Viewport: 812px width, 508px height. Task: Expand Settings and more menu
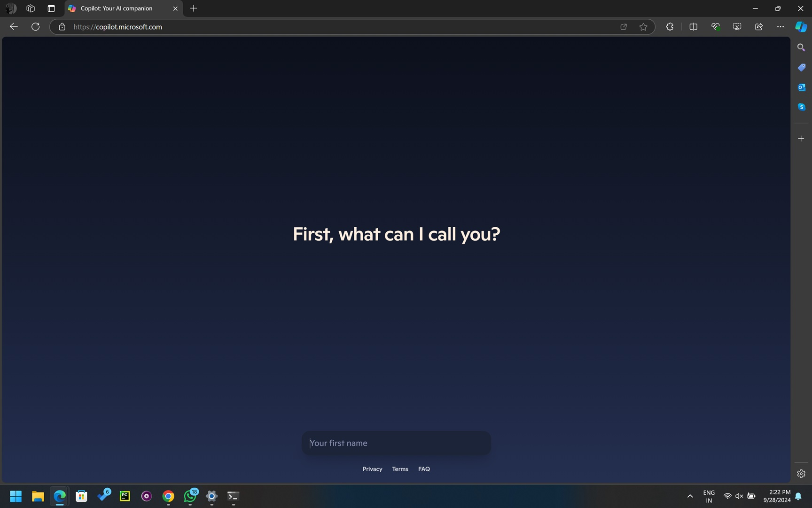point(780,27)
